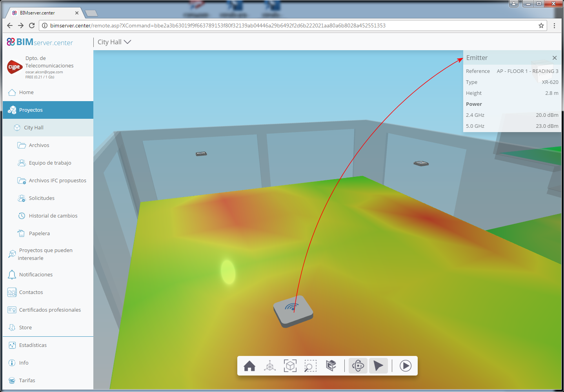Click the Home house icon in sidebar
The image size is (564, 392).
click(x=12, y=93)
